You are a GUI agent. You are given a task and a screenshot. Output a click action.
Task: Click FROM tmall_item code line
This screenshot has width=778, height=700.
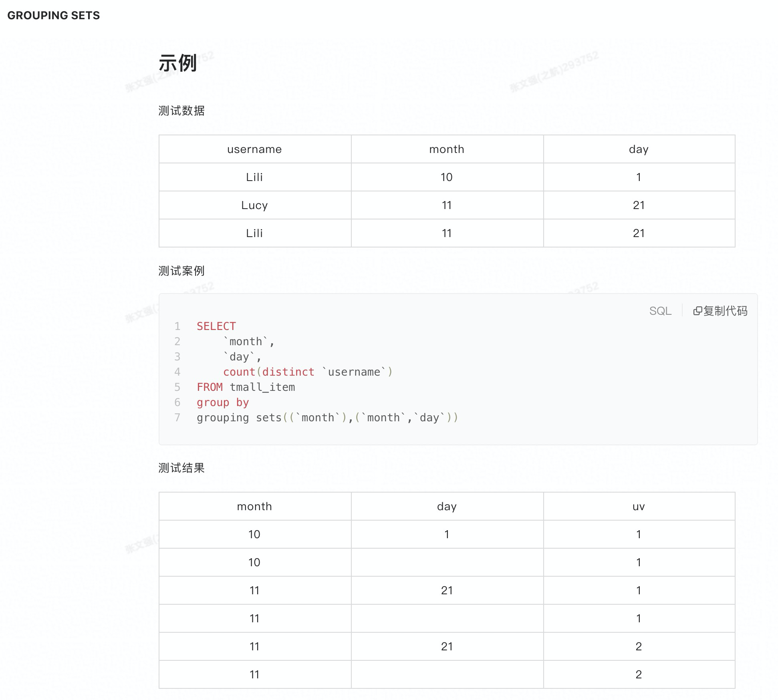pos(246,387)
